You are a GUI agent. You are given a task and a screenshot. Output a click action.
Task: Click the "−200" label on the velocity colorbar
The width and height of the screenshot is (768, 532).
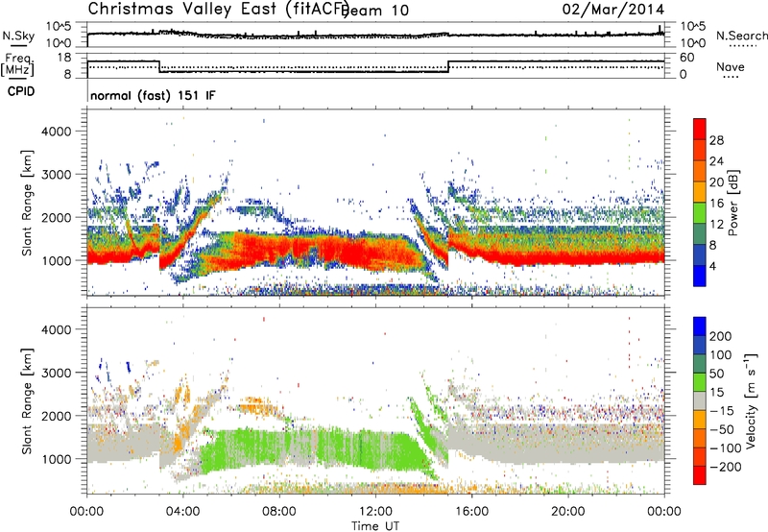(726, 467)
